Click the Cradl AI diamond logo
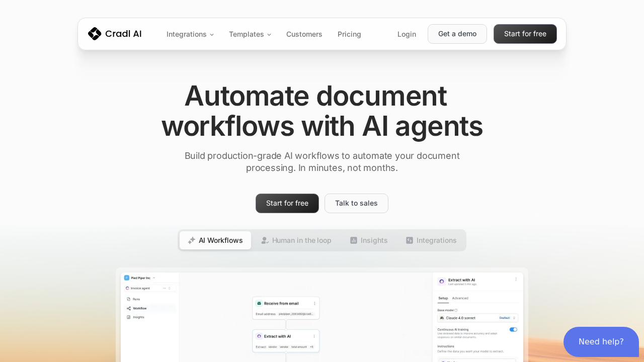 [x=95, y=34]
